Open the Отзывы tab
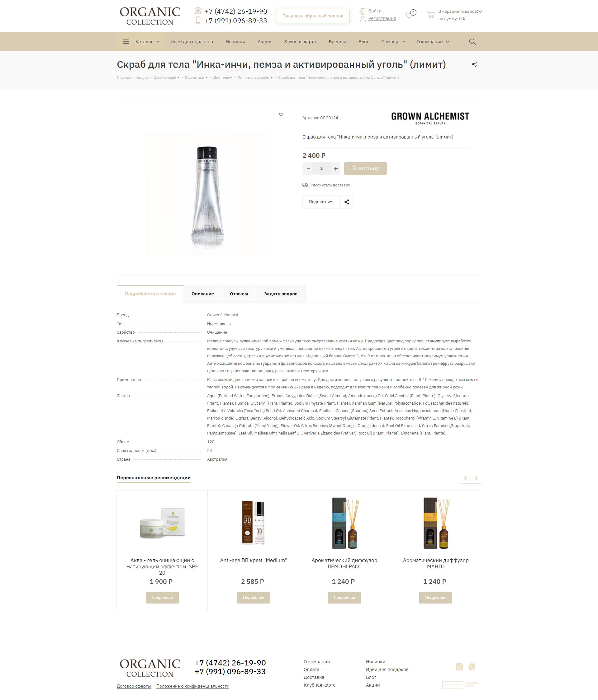Viewport: 598px width, 700px height. pos(239,294)
